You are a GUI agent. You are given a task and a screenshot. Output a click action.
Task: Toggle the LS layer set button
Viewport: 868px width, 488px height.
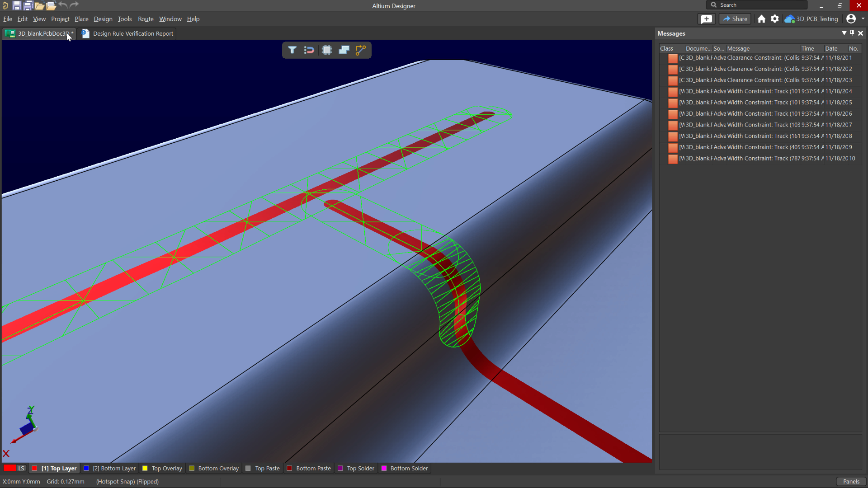coord(21,469)
